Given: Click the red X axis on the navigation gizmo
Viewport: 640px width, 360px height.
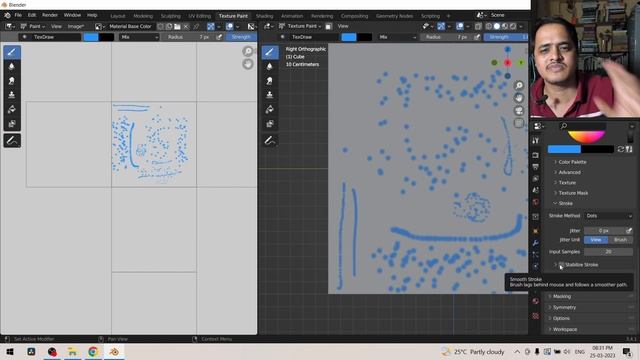Looking at the screenshot, I should pos(507,63).
